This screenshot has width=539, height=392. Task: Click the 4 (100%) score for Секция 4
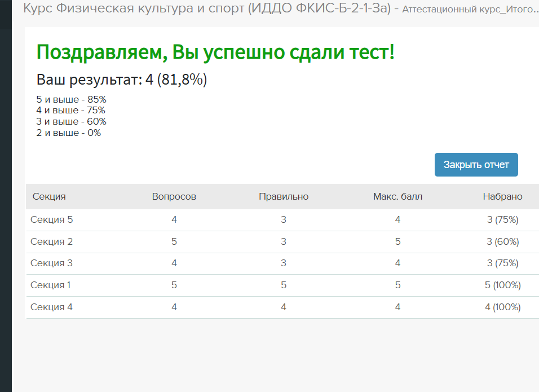click(x=502, y=307)
